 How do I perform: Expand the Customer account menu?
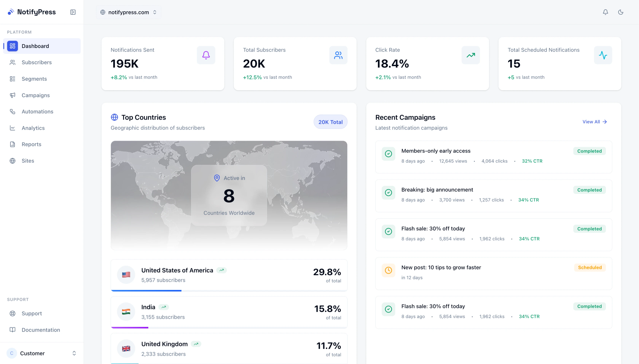pyautogui.click(x=42, y=353)
